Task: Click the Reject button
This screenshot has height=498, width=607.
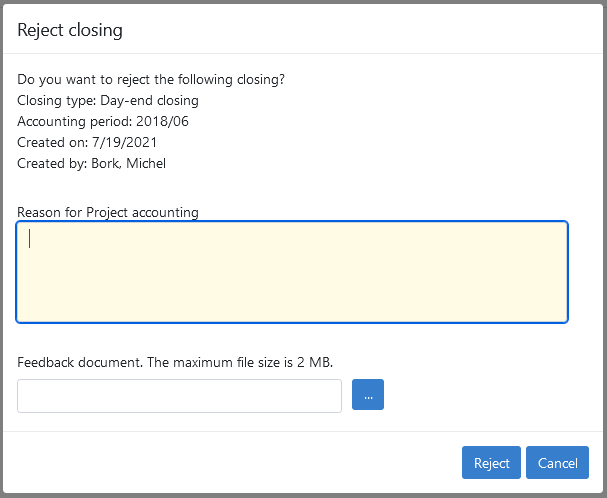Action: point(491,463)
